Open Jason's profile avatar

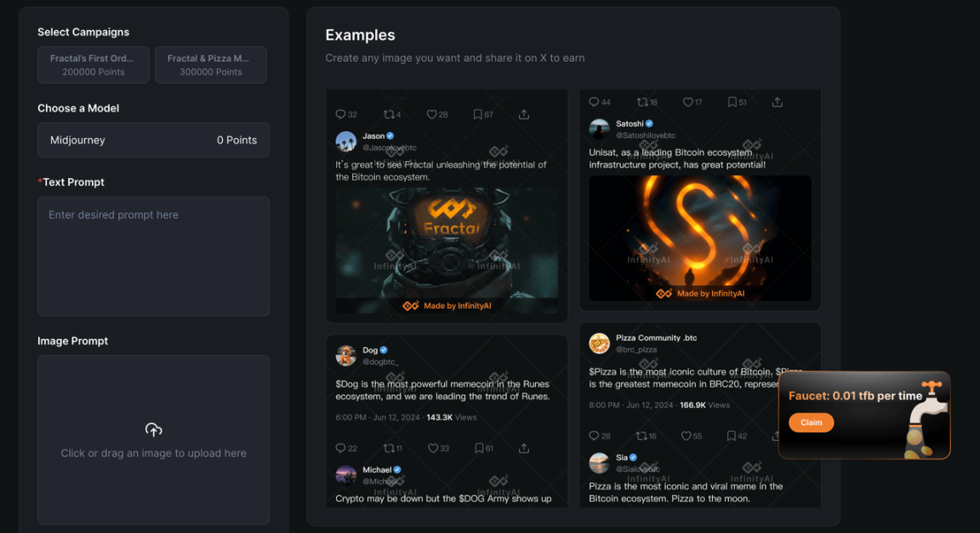(x=345, y=141)
